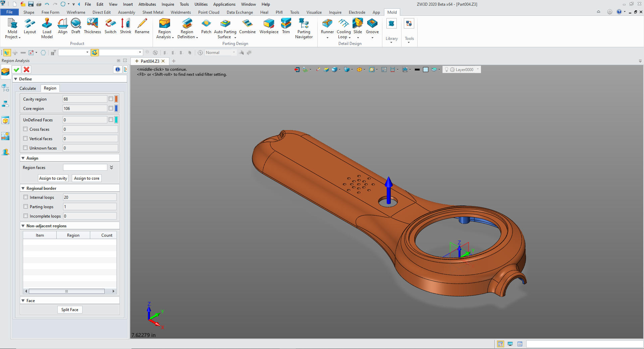Switch to the Calculate tab

(x=28, y=88)
